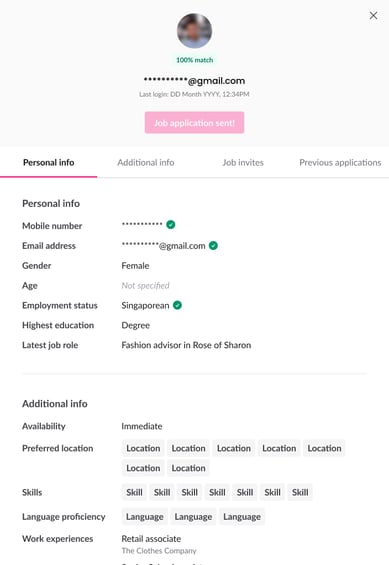Click the masked gmail address header

tap(194, 81)
